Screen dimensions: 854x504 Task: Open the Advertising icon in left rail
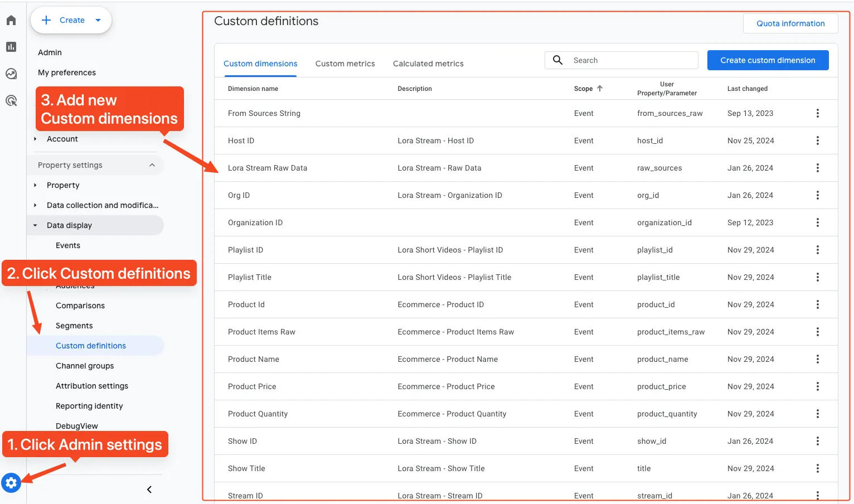pyautogui.click(x=11, y=101)
